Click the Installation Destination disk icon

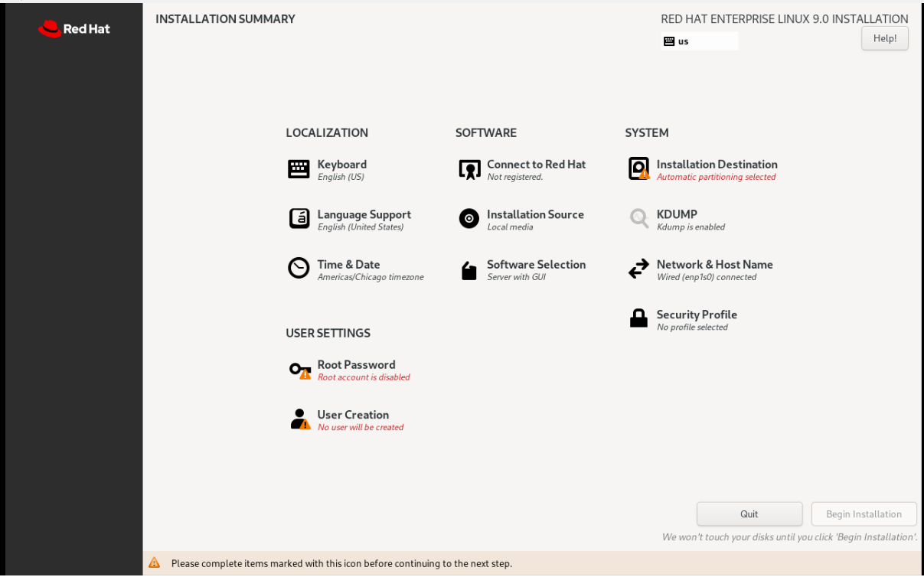pos(638,169)
